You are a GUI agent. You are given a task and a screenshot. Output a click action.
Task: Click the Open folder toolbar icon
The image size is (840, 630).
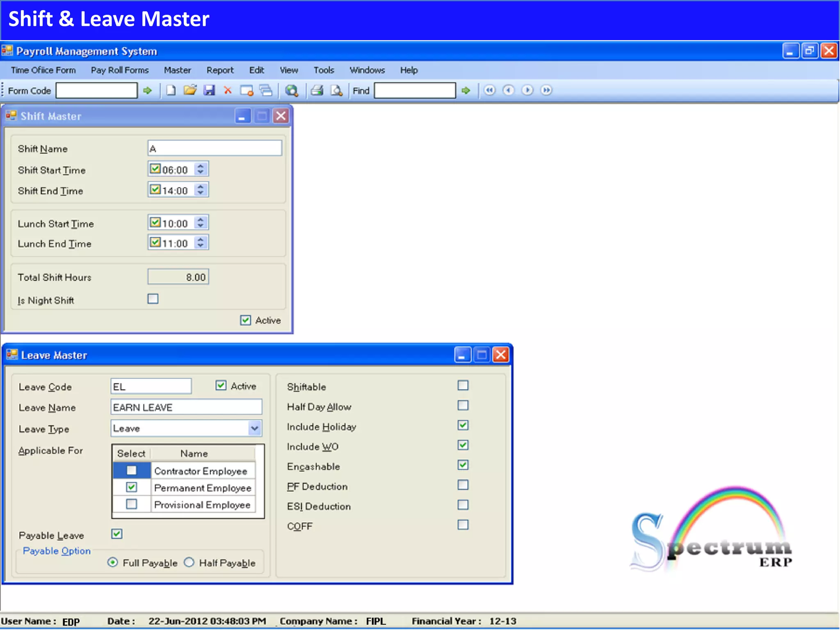[190, 90]
